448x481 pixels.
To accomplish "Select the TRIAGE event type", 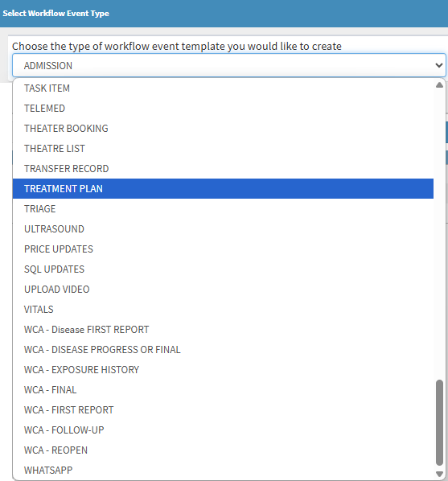I will 223,209.
